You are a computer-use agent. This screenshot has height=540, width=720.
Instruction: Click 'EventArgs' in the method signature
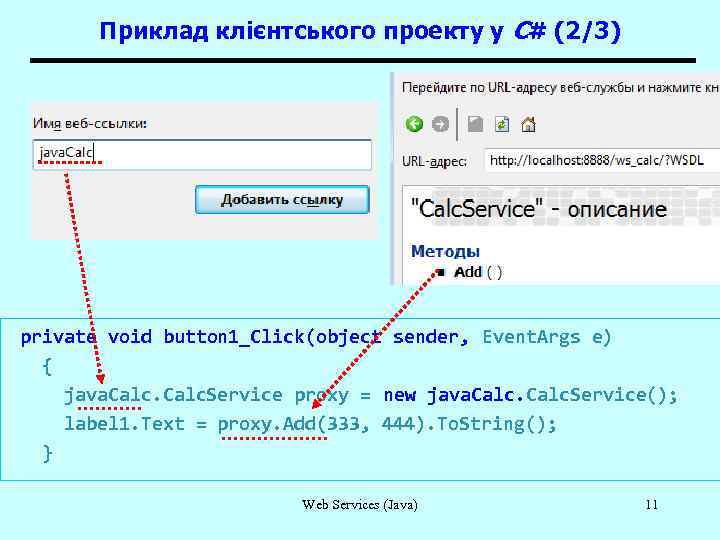click(x=531, y=337)
